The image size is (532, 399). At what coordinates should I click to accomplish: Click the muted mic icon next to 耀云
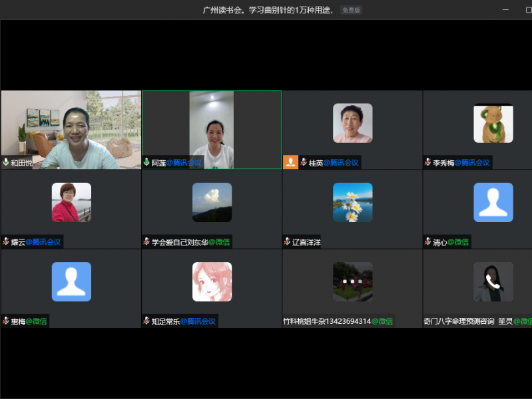point(6,242)
